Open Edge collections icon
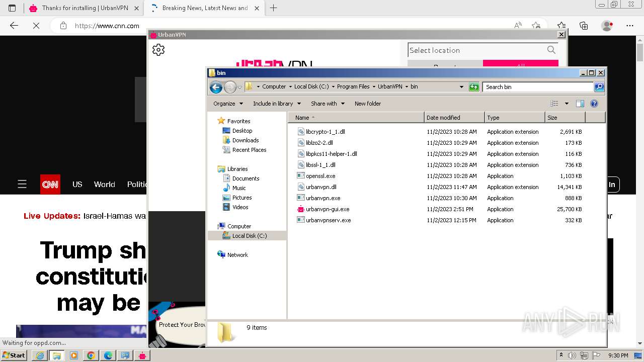644x362 pixels. 584,26
